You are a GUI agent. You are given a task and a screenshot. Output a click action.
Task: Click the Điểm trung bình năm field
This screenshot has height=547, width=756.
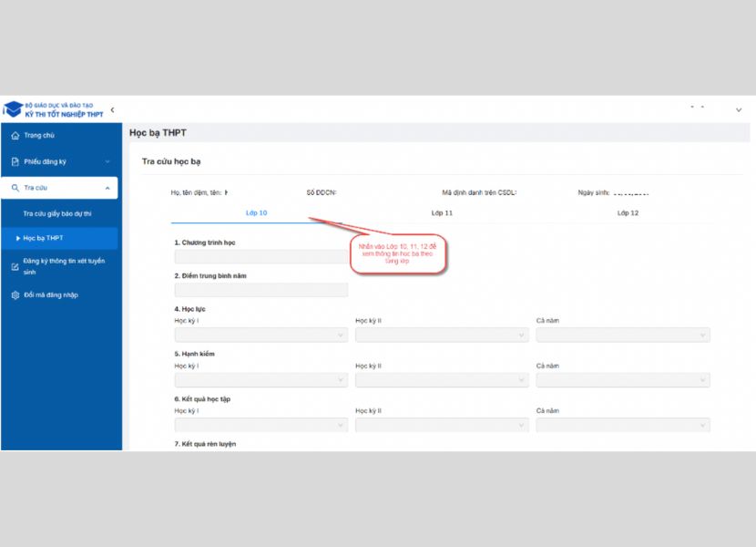click(x=261, y=290)
